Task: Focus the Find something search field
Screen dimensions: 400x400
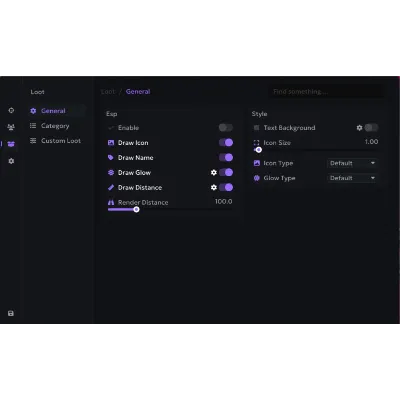Action: (326, 91)
